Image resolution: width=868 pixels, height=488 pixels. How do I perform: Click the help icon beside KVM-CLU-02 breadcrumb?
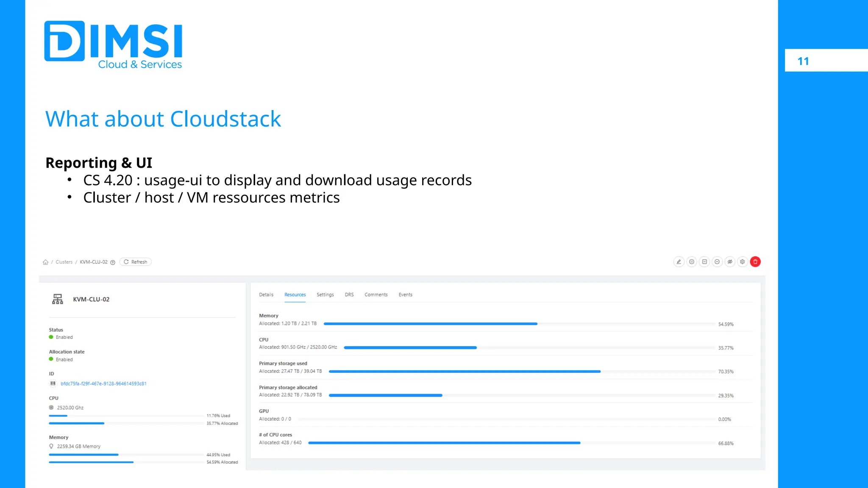(x=113, y=262)
